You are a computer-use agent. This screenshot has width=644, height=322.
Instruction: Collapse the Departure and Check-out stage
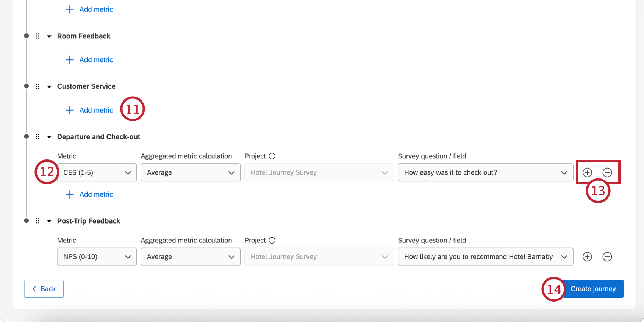[x=49, y=137]
